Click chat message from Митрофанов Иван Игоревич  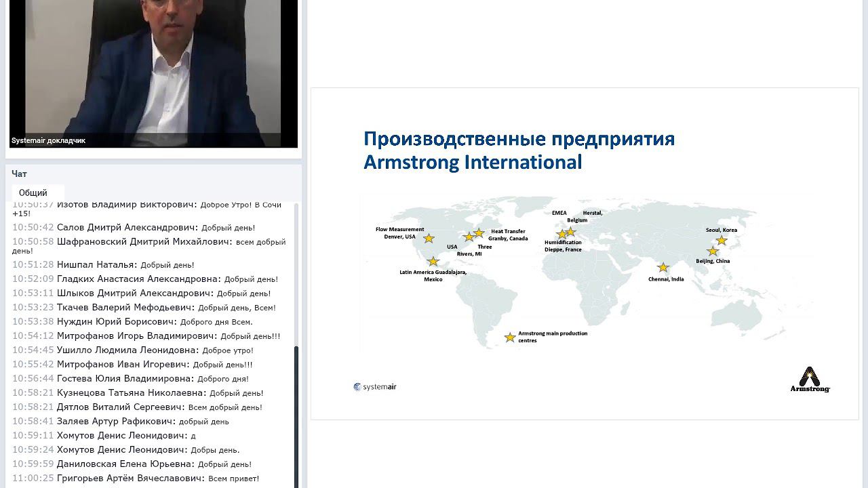132,365
